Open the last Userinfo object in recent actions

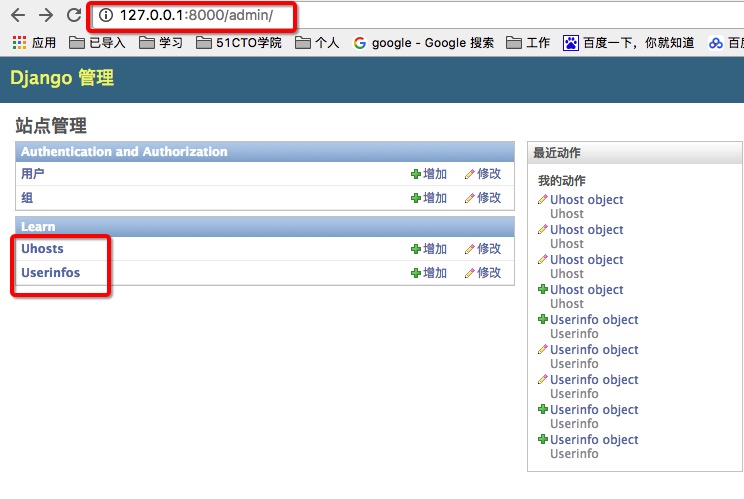pos(594,440)
